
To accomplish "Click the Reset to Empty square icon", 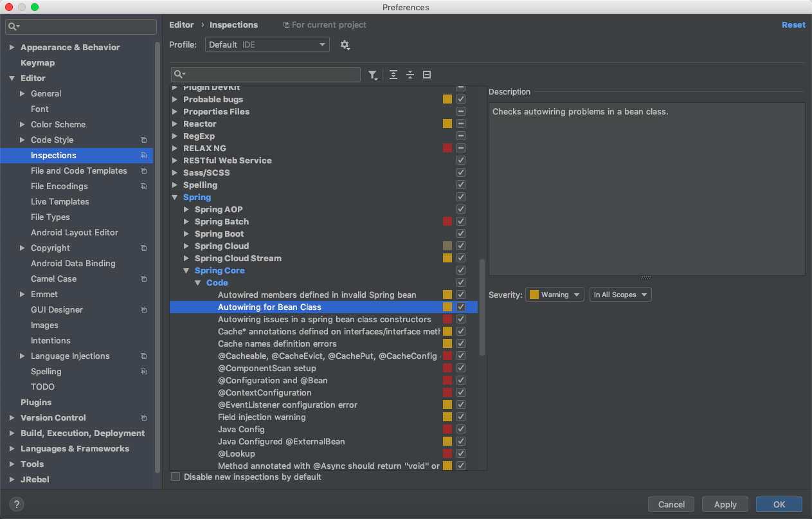I will [x=427, y=75].
